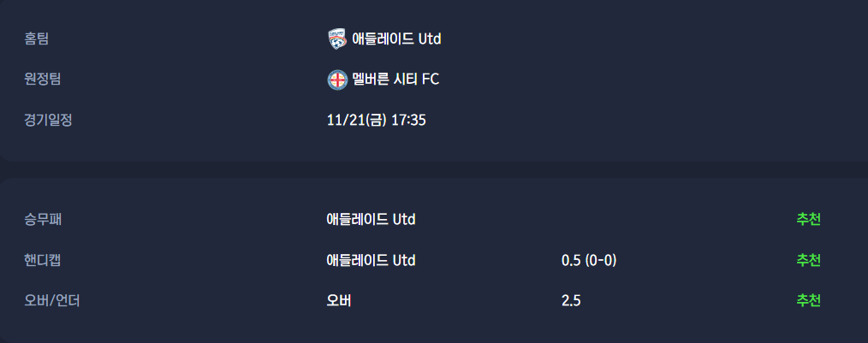Viewport: 868px width, 343px height.
Task: Select 애들레이드 Utd pick in 핸디캡 row
Action: click(x=371, y=260)
